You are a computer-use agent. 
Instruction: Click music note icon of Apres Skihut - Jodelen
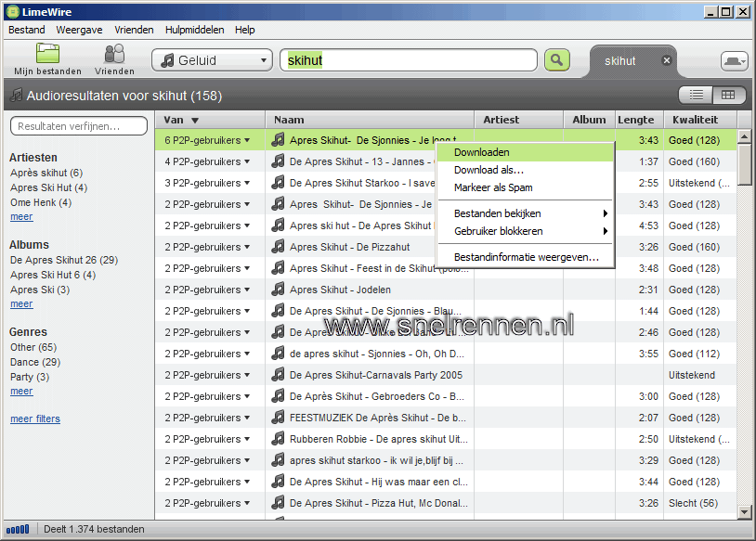tap(278, 289)
